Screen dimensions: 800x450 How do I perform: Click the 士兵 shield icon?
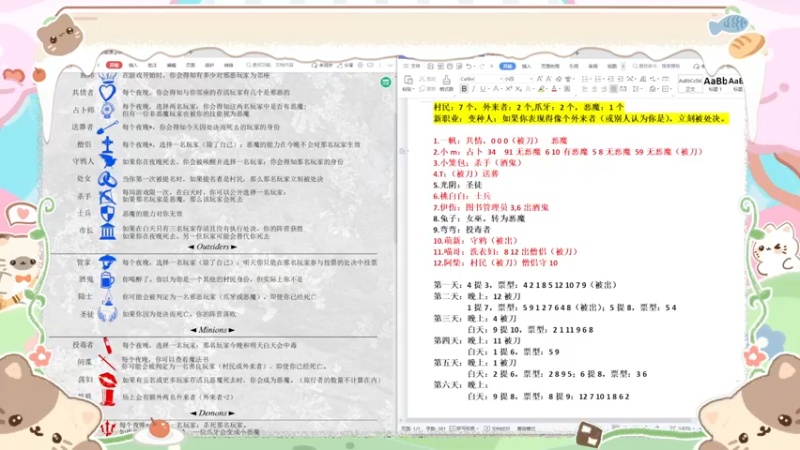point(107,213)
